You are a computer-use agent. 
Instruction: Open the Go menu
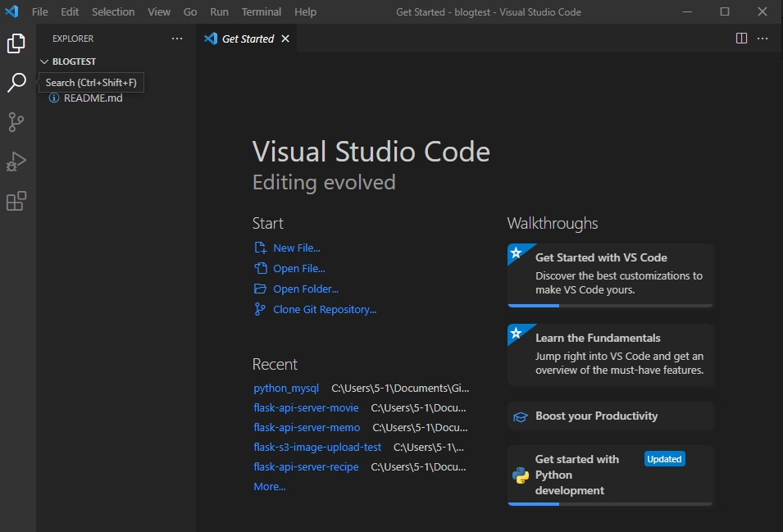coord(190,11)
